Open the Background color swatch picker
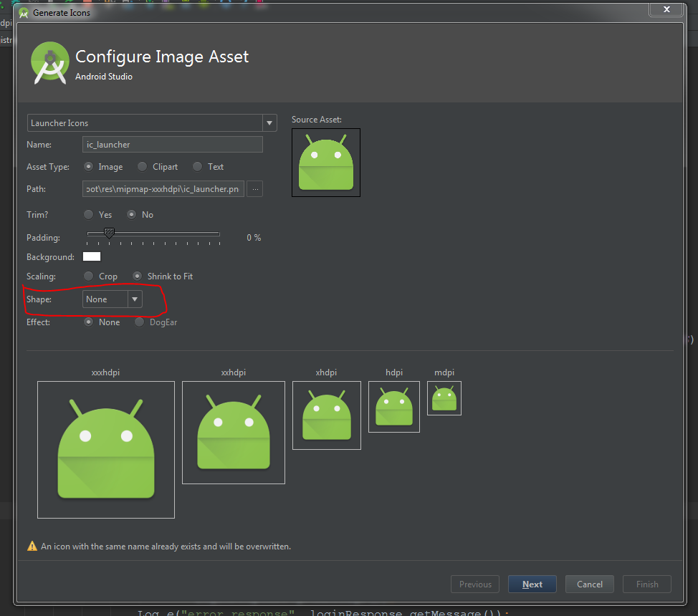698x616 pixels. [91, 256]
